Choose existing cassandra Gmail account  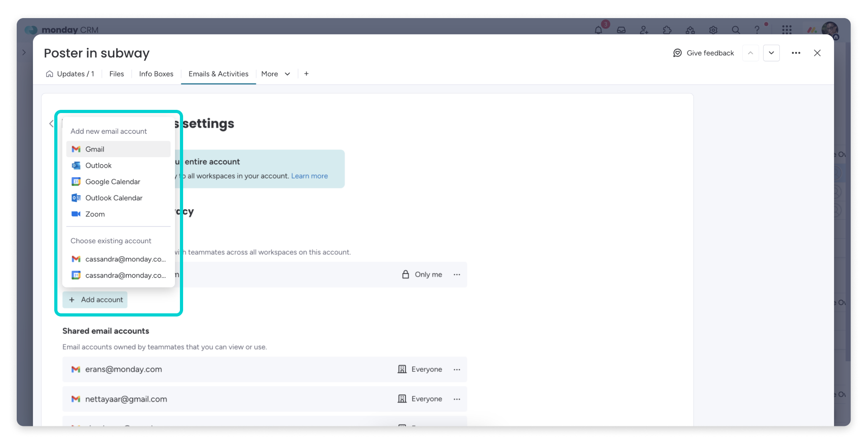coord(118,259)
